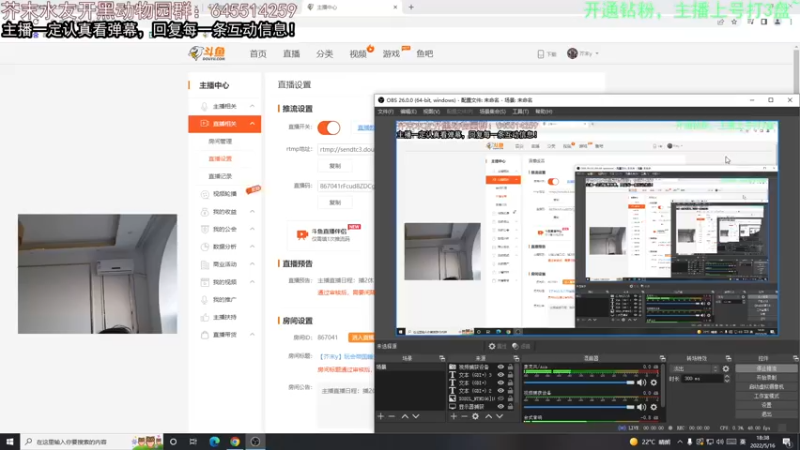Image resolution: width=800 pixels, height=450 pixels.
Task: Open 帮助(H) menu in OBS
Action: [543, 112]
